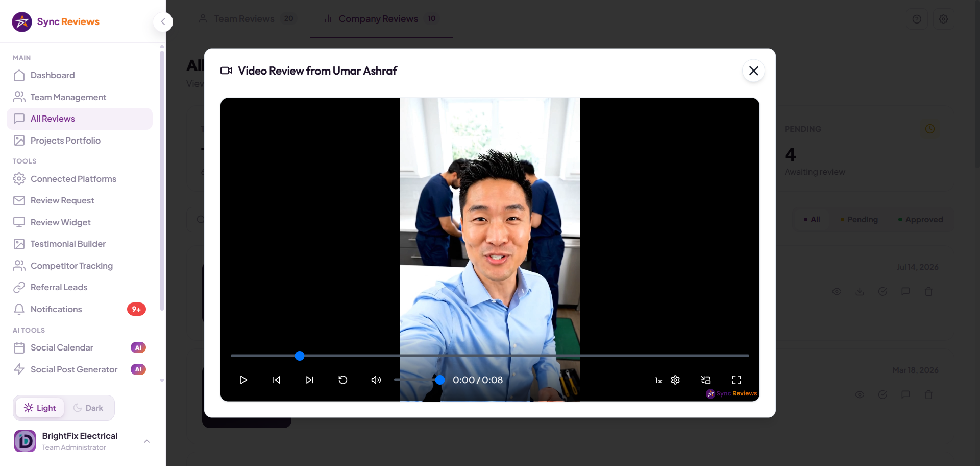Viewport: 980px width, 466px height.
Task: Open Review Request tool
Action: [x=80, y=200]
